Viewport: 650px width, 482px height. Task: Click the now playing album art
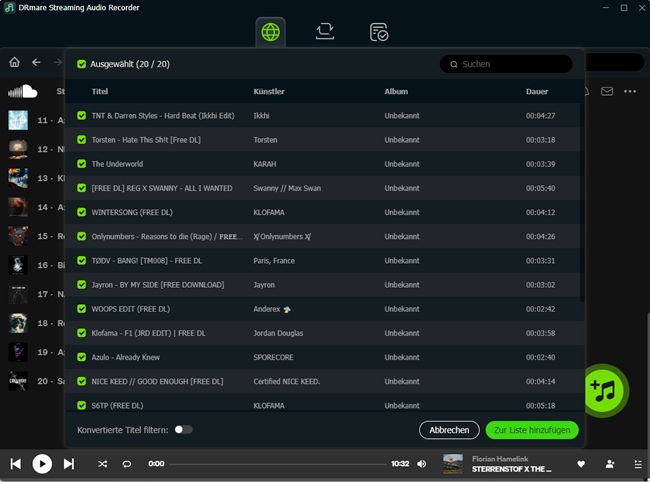(x=453, y=464)
